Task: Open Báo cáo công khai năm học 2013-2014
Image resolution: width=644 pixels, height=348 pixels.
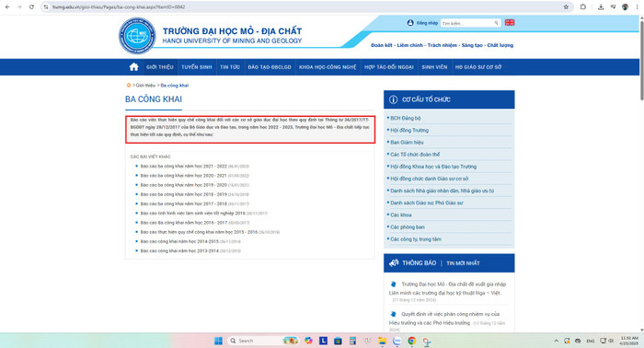Action: (179, 250)
